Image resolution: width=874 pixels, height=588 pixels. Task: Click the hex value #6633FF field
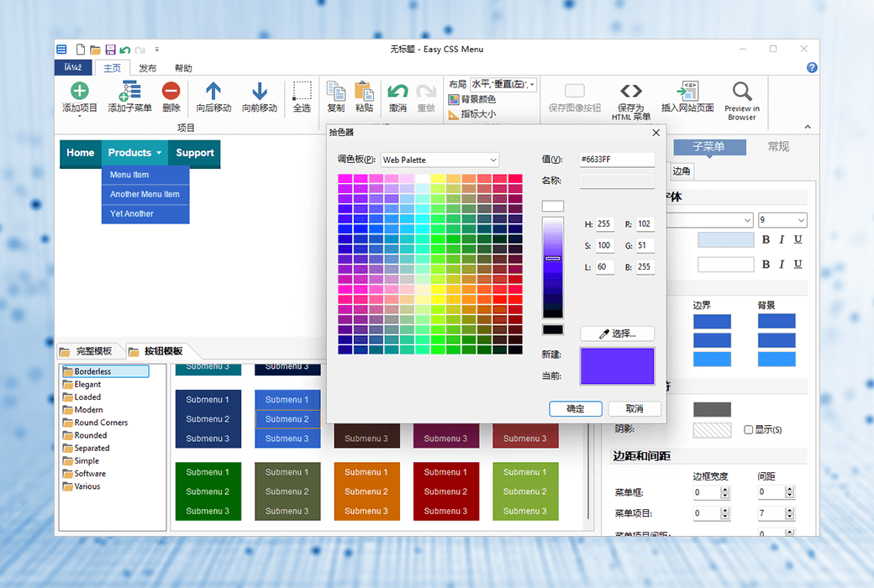pyautogui.click(x=617, y=160)
